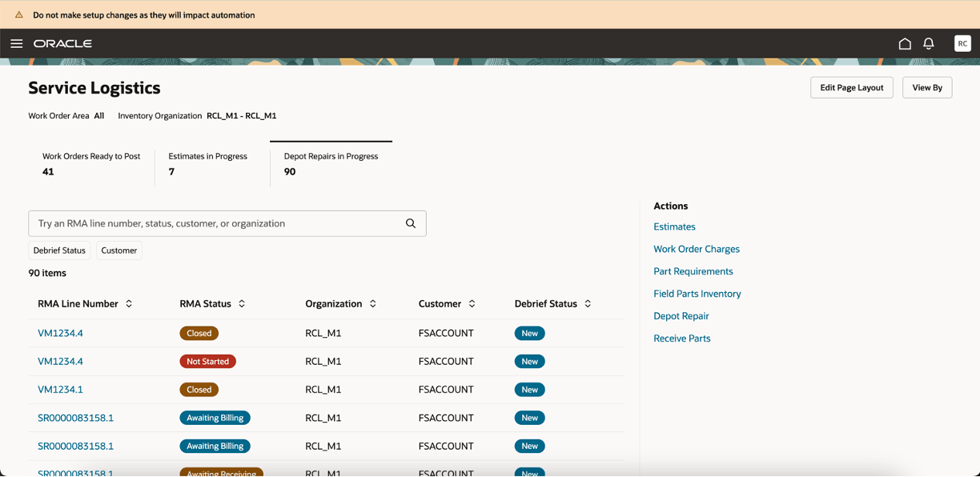Sort the Customer column
Viewport: 980px width, 477px height.
click(472, 304)
